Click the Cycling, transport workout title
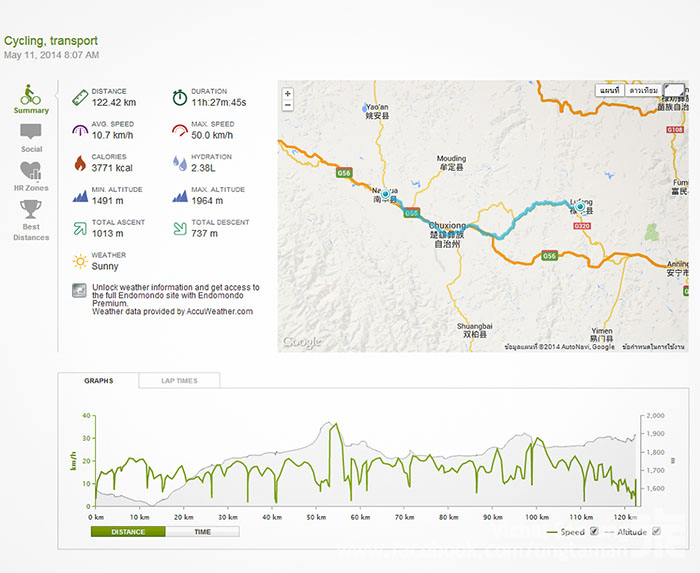This screenshot has height=573, width=700. [50, 41]
